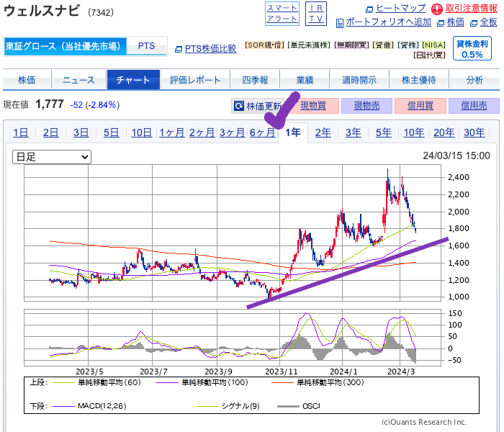Open the 株主優待 tab

tap(419, 80)
